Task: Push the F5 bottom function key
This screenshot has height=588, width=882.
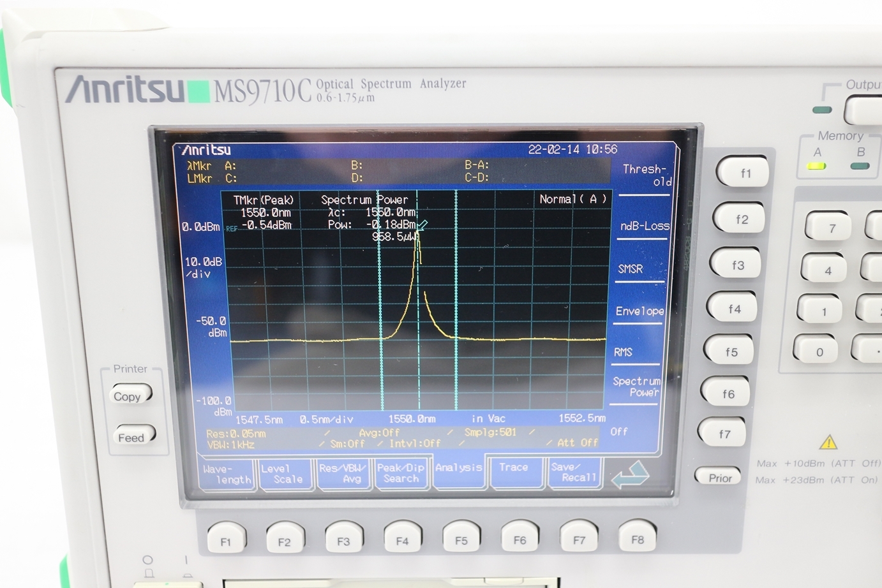Action: click(461, 537)
